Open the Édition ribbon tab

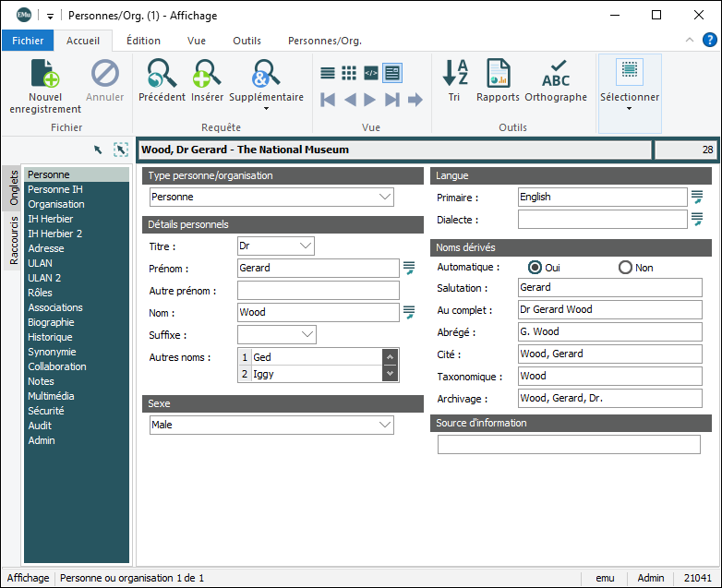click(x=143, y=41)
